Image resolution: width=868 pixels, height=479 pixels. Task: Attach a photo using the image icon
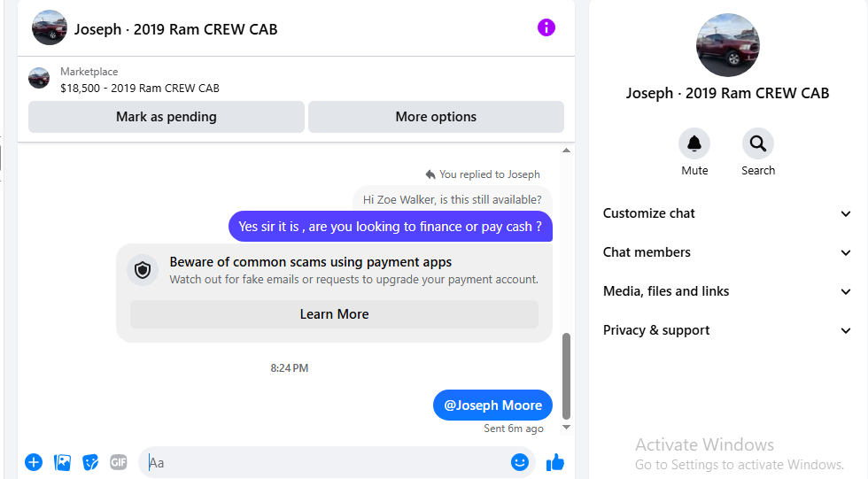(x=62, y=462)
